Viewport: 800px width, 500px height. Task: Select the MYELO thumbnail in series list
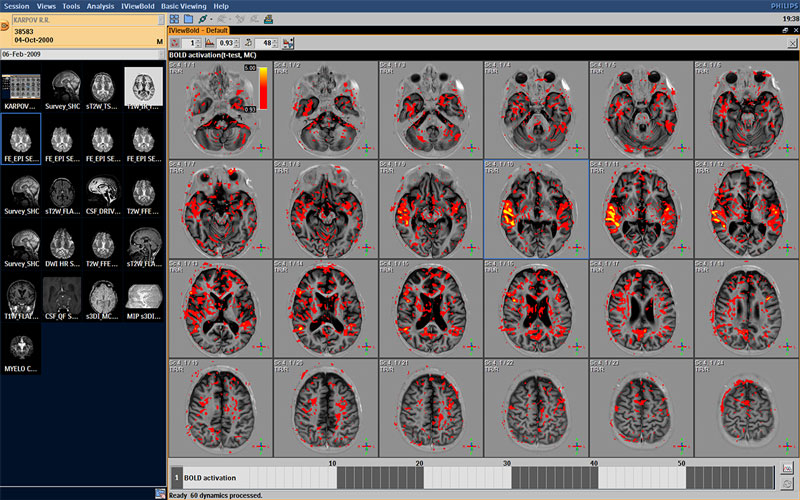point(22,346)
